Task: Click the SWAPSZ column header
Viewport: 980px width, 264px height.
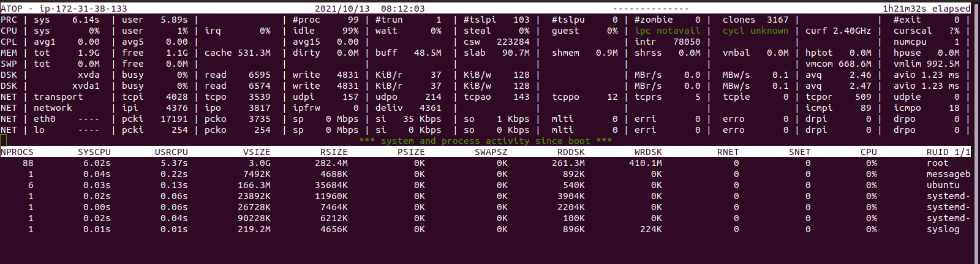Action: 491,152
